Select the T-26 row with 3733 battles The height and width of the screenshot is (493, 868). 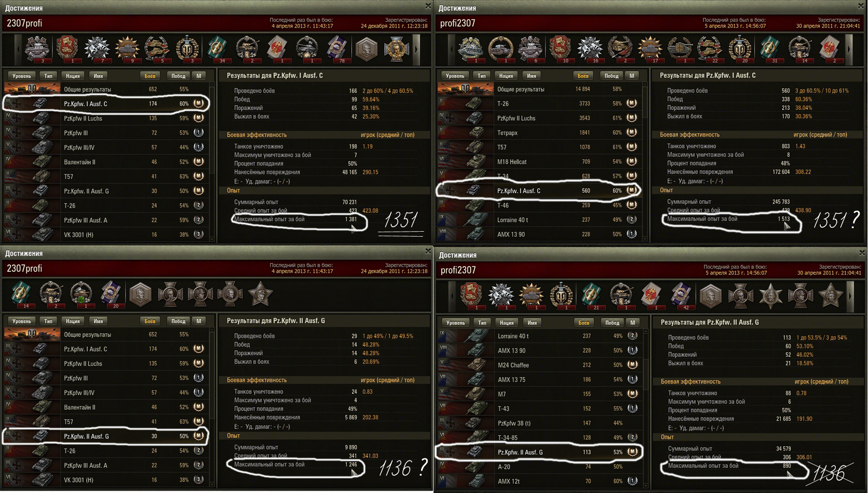tap(539, 104)
